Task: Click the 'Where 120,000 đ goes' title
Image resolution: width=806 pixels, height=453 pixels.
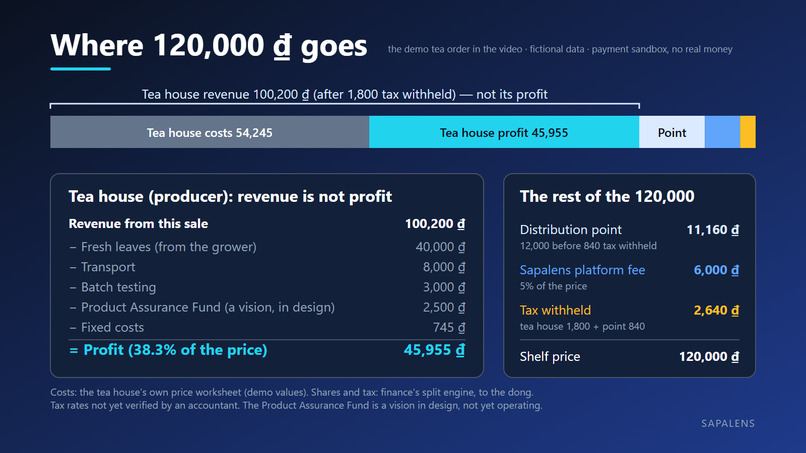Action: click(x=209, y=46)
